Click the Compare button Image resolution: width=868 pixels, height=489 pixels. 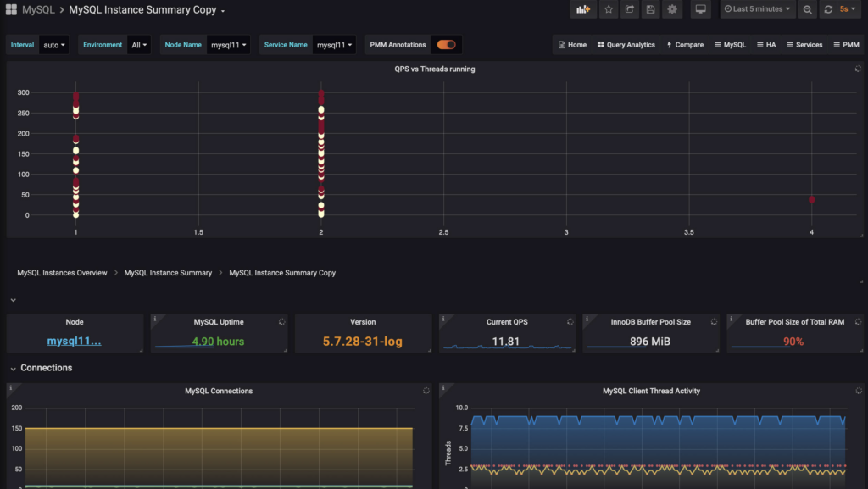click(x=685, y=45)
